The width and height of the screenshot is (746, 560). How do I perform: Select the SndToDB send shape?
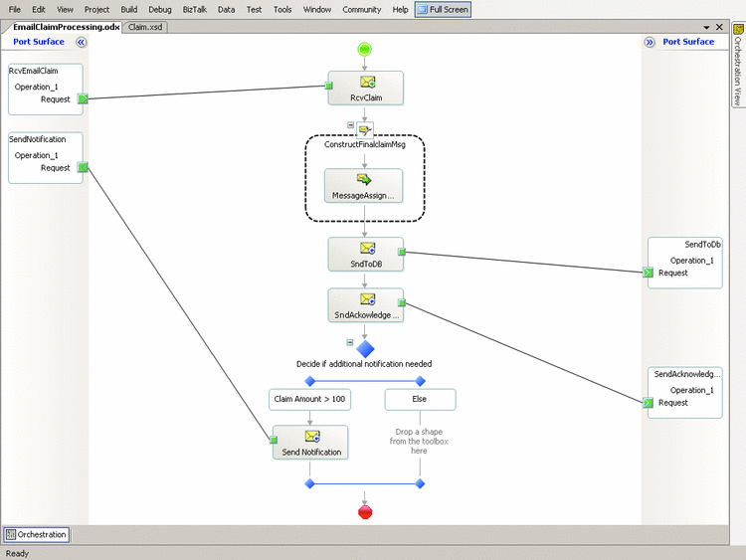coord(365,254)
